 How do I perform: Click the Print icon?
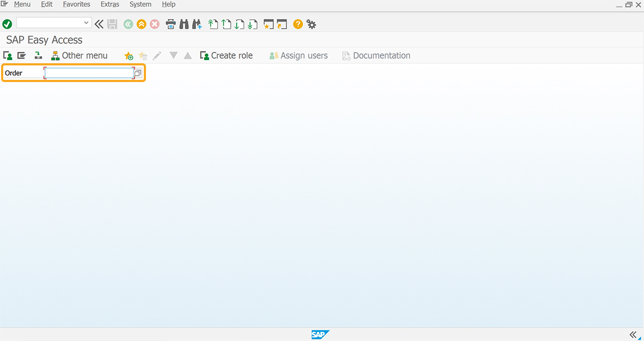pyautogui.click(x=171, y=24)
